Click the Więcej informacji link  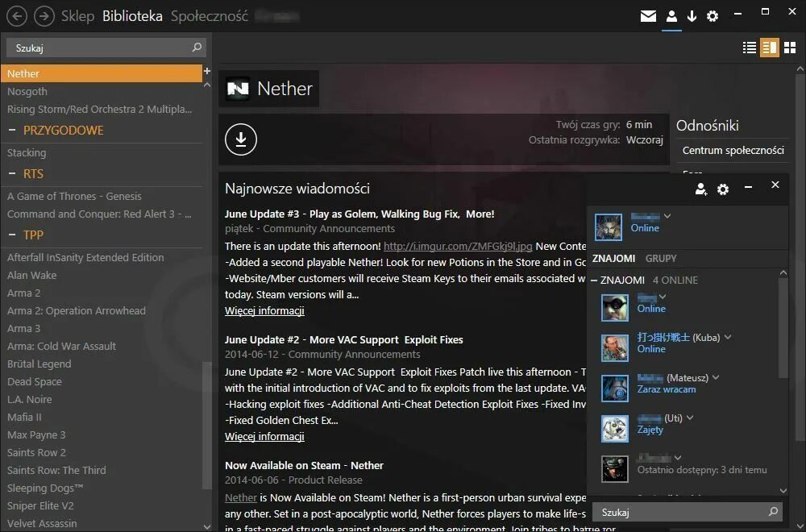tap(264, 310)
